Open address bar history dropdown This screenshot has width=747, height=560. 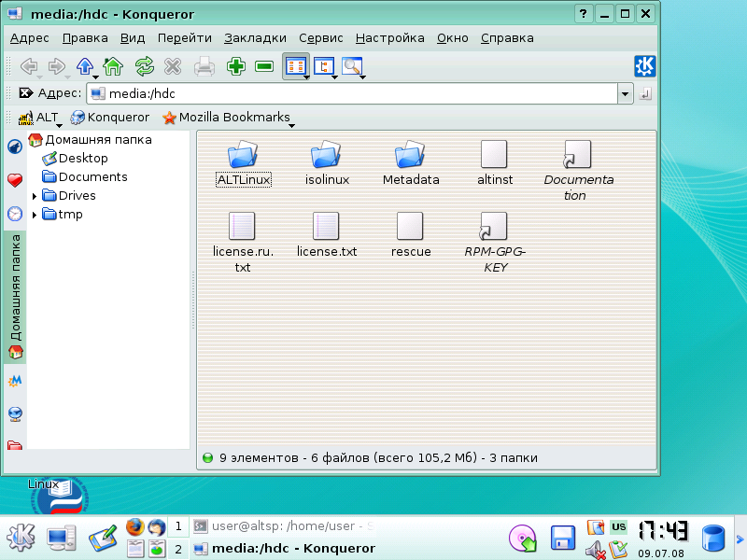click(625, 93)
